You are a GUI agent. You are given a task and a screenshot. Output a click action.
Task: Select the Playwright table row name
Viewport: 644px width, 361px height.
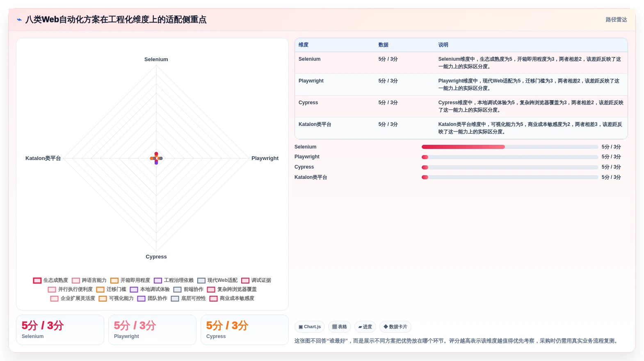pyautogui.click(x=311, y=81)
